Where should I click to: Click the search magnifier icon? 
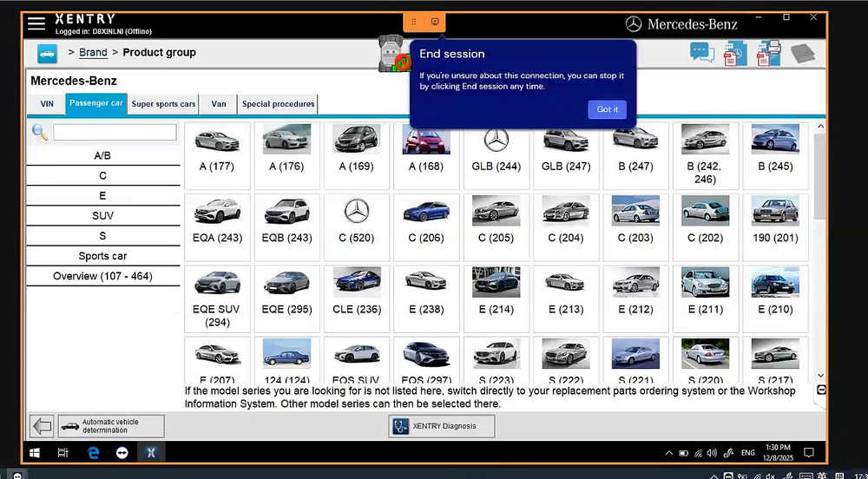tap(39, 132)
